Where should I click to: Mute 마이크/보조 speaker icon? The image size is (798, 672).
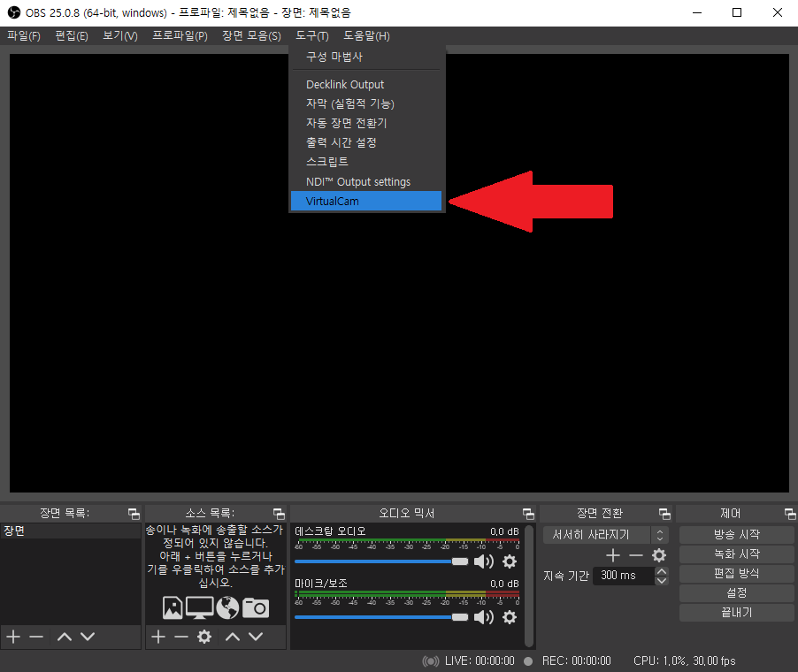coord(483,617)
